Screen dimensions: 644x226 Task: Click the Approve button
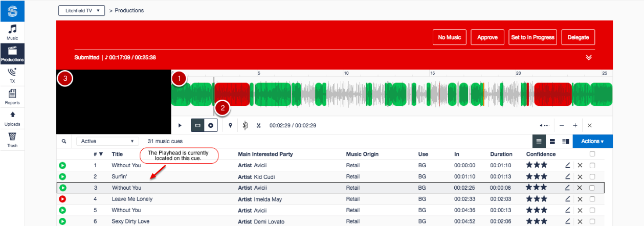[x=487, y=37]
